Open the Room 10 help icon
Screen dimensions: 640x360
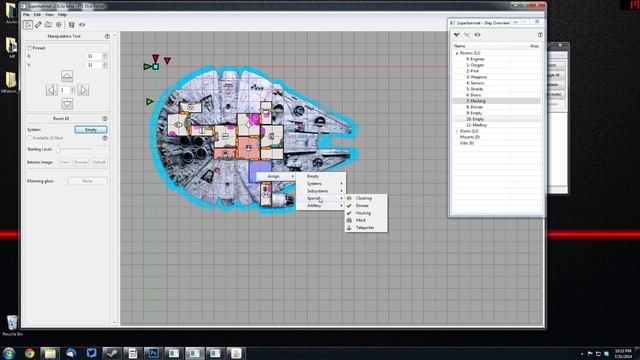(x=105, y=118)
